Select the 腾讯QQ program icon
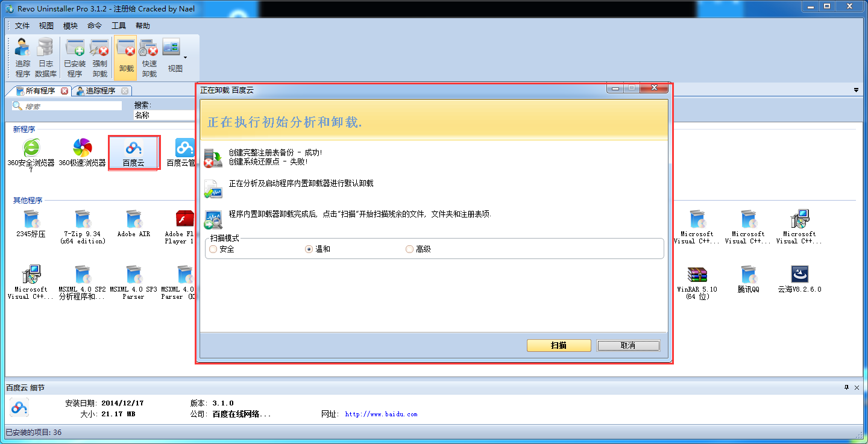868x444 pixels. (748, 279)
